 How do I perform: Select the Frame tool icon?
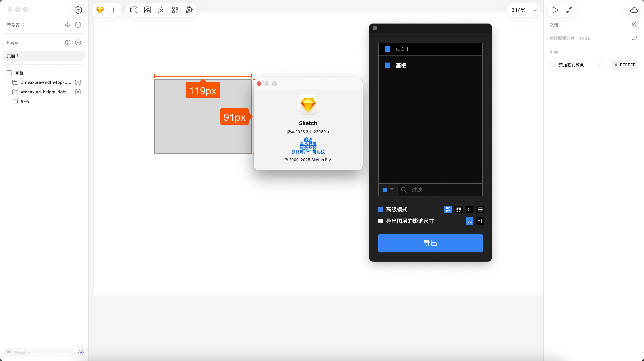click(134, 10)
